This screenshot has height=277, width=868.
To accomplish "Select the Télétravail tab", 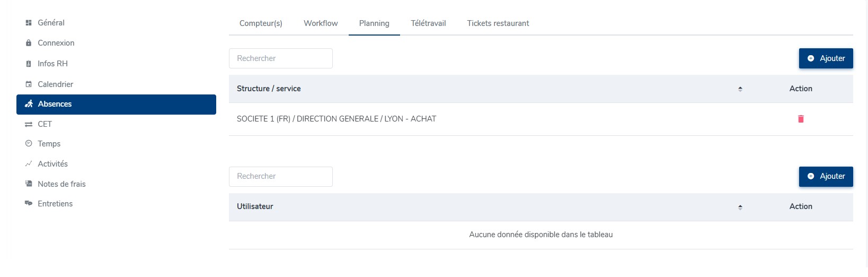I will [428, 23].
